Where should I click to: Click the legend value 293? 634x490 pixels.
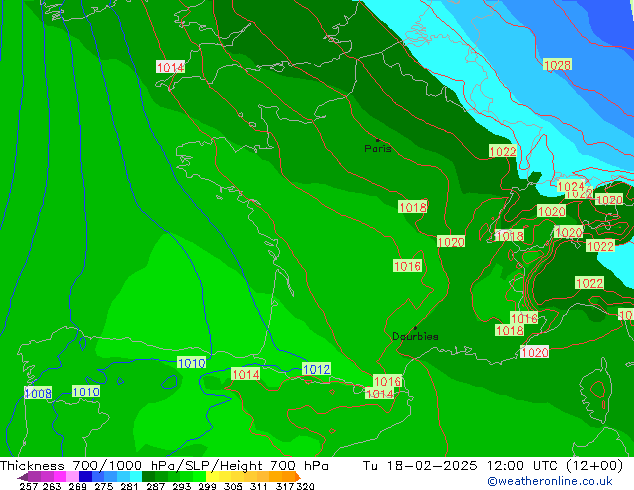[182, 486]
